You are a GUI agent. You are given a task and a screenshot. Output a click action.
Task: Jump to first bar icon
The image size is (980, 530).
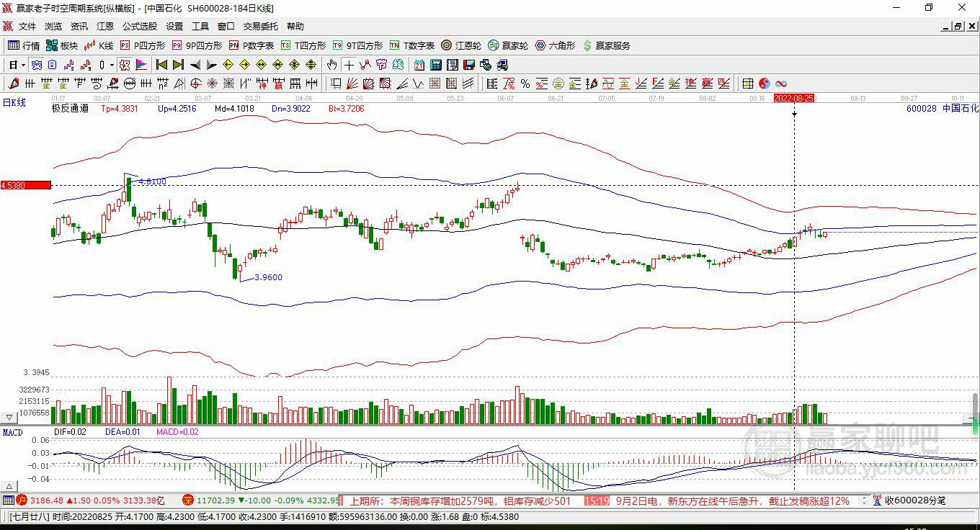162,65
